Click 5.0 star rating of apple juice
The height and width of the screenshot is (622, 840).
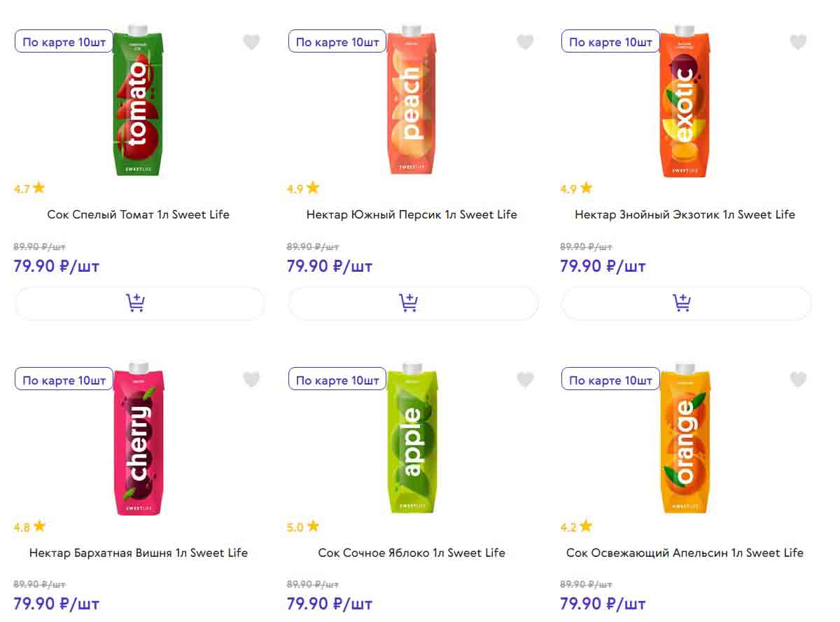(303, 527)
